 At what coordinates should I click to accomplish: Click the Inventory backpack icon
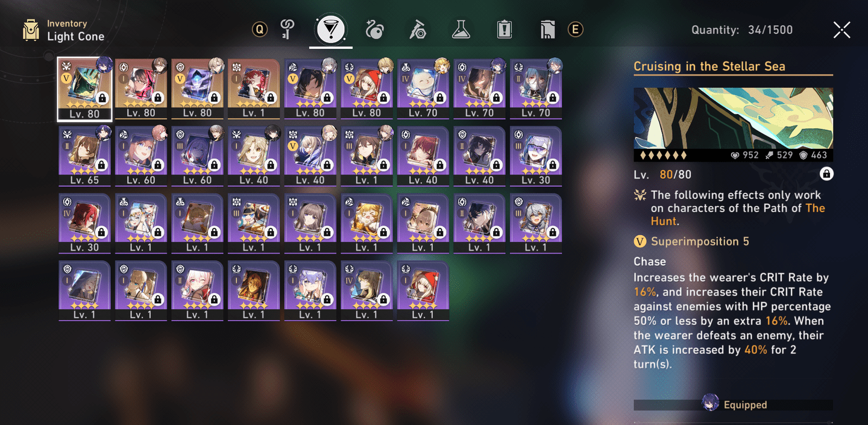pos(31,30)
